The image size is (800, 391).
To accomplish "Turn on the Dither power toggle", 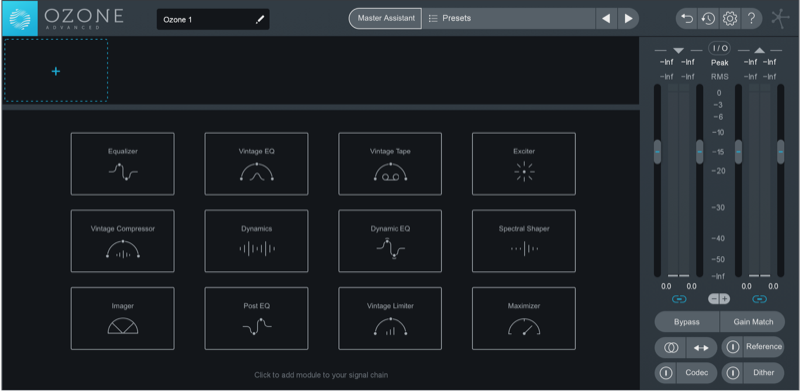I will pyautogui.click(x=733, y=373).
